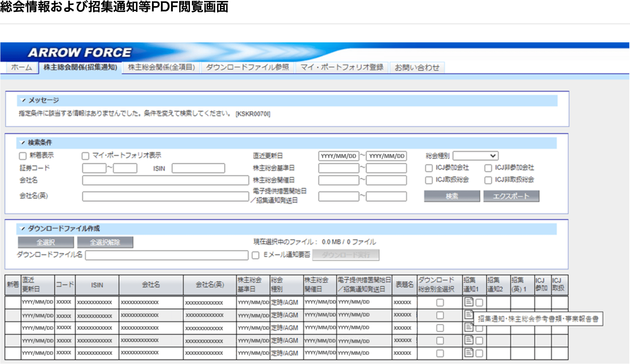Check the 招集通知1 checkbox in last table row

coord(479,353)
